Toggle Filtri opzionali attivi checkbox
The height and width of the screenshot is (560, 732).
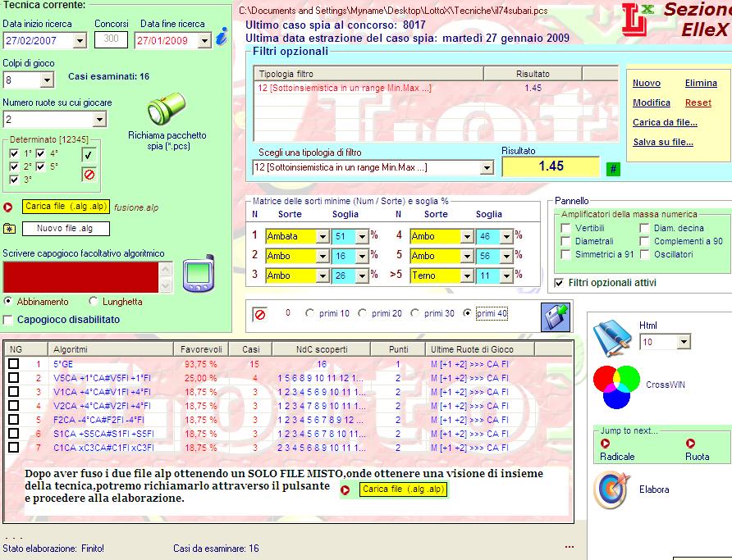(x=559, y=283)
